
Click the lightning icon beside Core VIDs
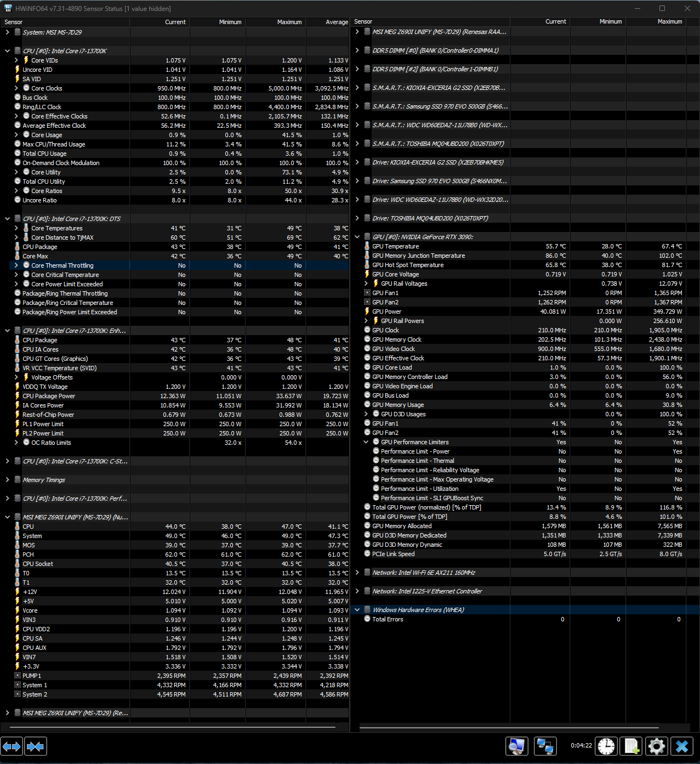(26, 60)
